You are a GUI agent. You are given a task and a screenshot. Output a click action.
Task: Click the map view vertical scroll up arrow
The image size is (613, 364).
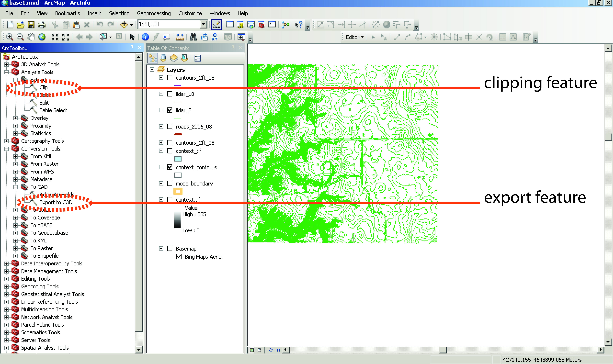click(x=608, y=48)
